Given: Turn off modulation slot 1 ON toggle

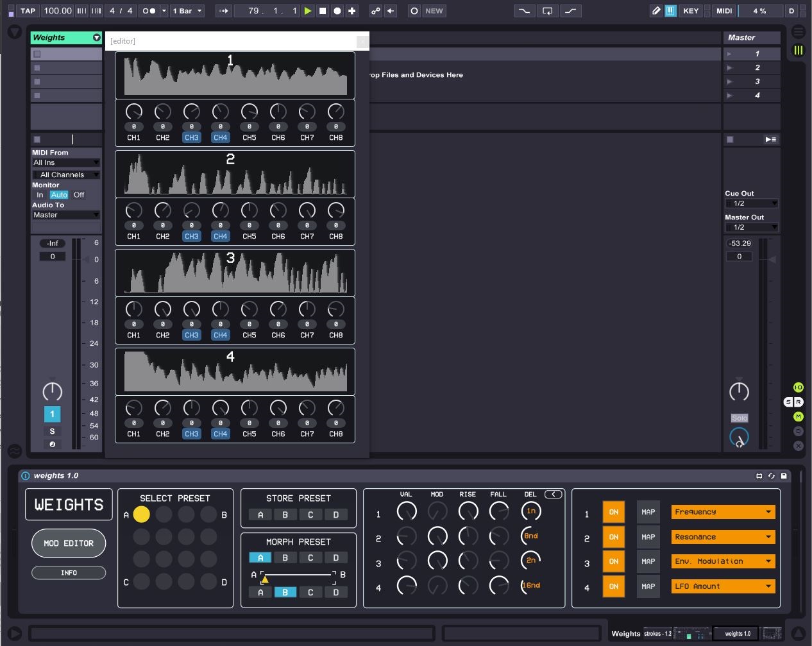Looking at the screenshot, I should [613, 512].
